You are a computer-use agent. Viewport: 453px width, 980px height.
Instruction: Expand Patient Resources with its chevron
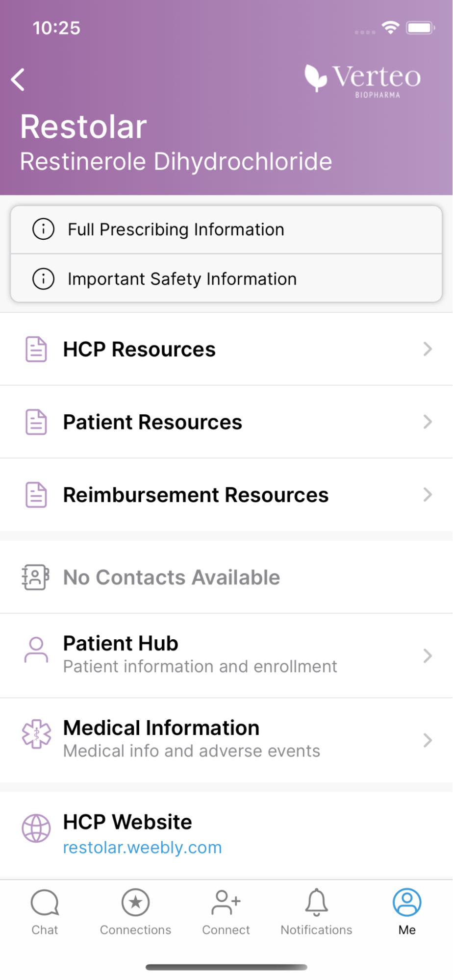click(x=428, y=422)
